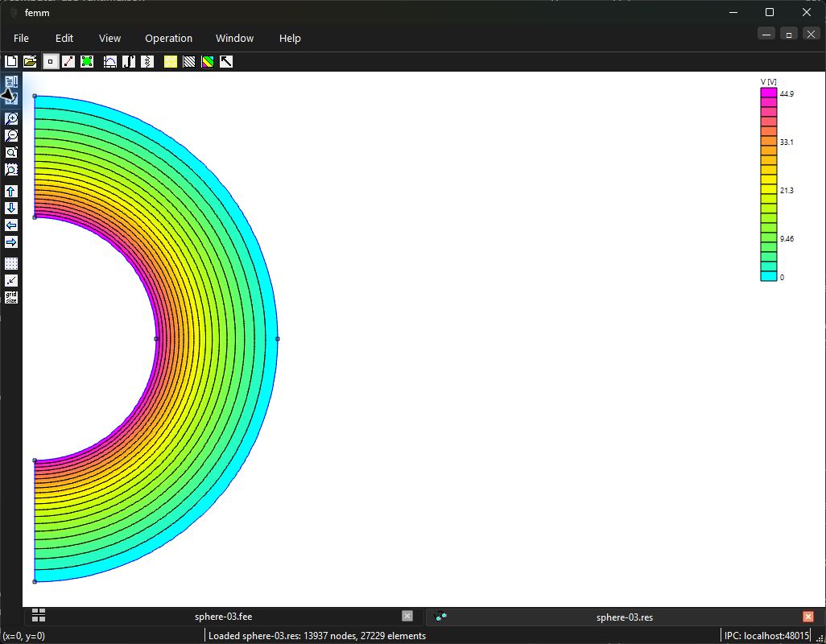Image resolution: width=826 pixels, height=644 pixels.
Task: Switch to the sphere-03.fee tab
Action: (x=223, y=617)
